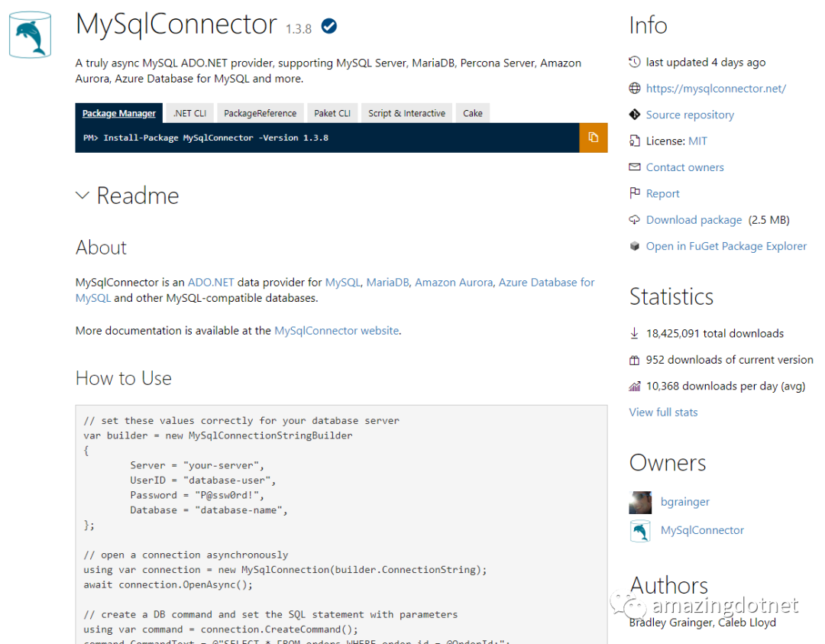The height and width of the screenshot is (644, 825).
Task: Click the cloud download icon
Action: pos(635,220)
